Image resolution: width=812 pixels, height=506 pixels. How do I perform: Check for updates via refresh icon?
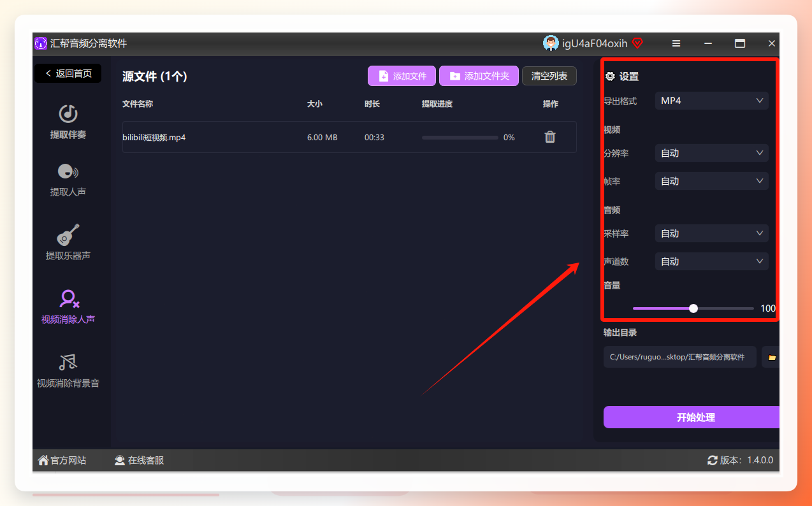point(713,460)
